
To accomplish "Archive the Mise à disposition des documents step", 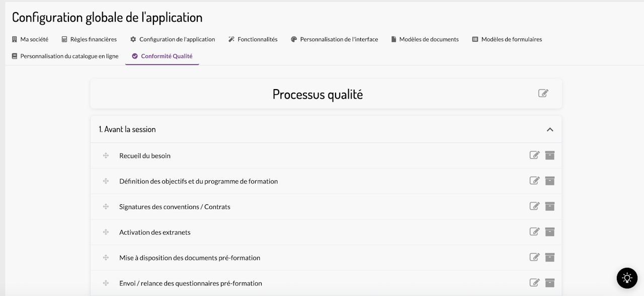I will click(550, 257).
